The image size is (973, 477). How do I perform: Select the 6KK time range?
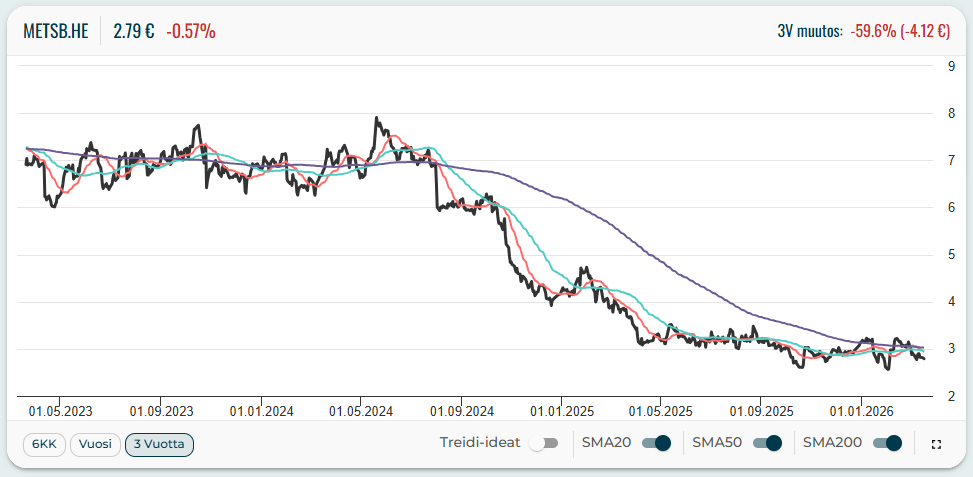44,444
